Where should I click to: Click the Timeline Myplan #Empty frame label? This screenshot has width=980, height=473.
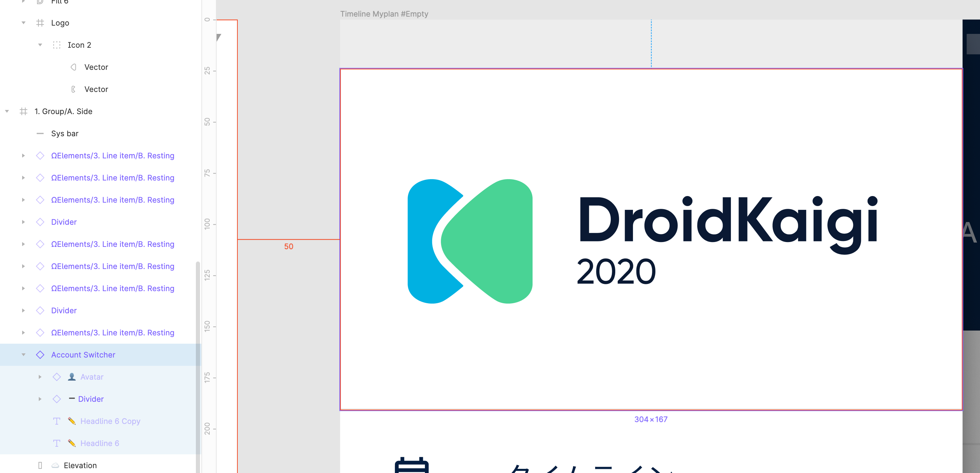point(384,14)
